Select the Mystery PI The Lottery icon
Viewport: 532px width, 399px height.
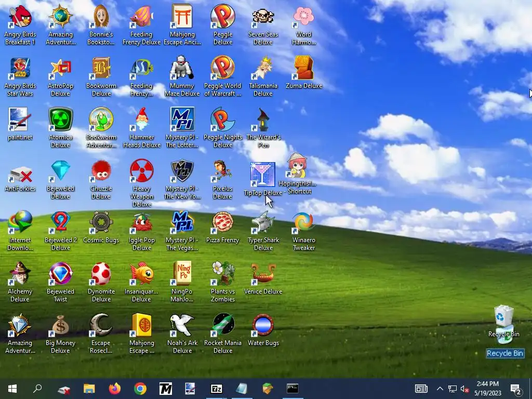(182, 119)
